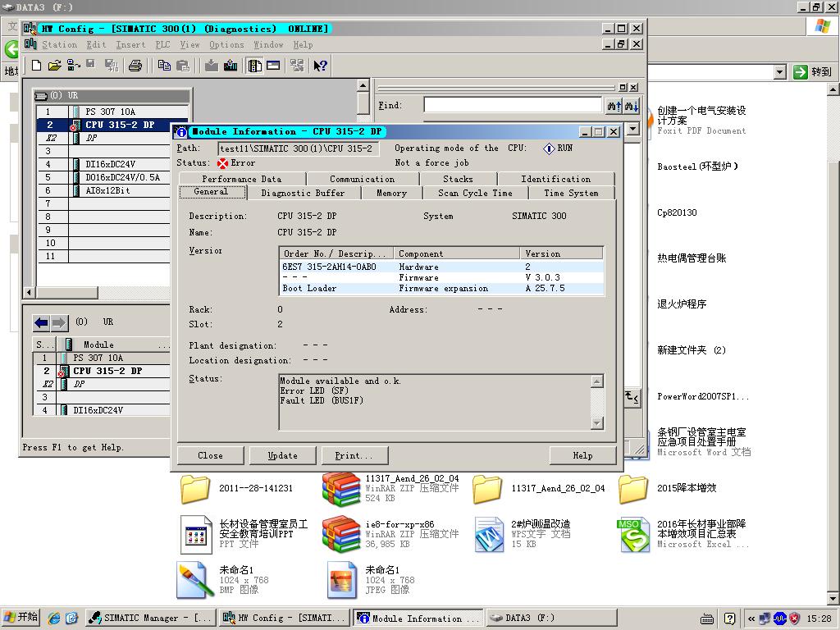The height and width of the screenshot is (630, 840).
Task: Open the View menu
Action: coord(189,45)
